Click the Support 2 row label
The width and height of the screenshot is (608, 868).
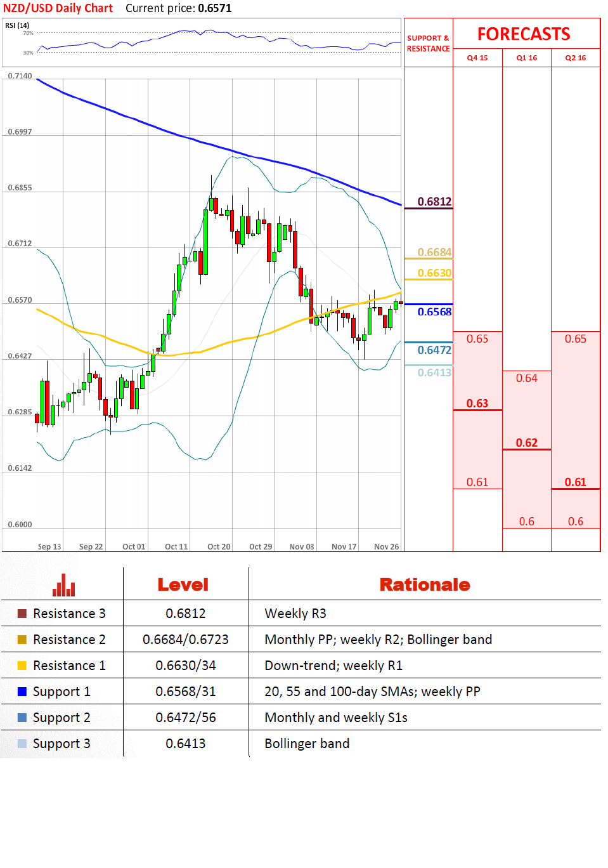pyautogui.click(x=61, y=718)
